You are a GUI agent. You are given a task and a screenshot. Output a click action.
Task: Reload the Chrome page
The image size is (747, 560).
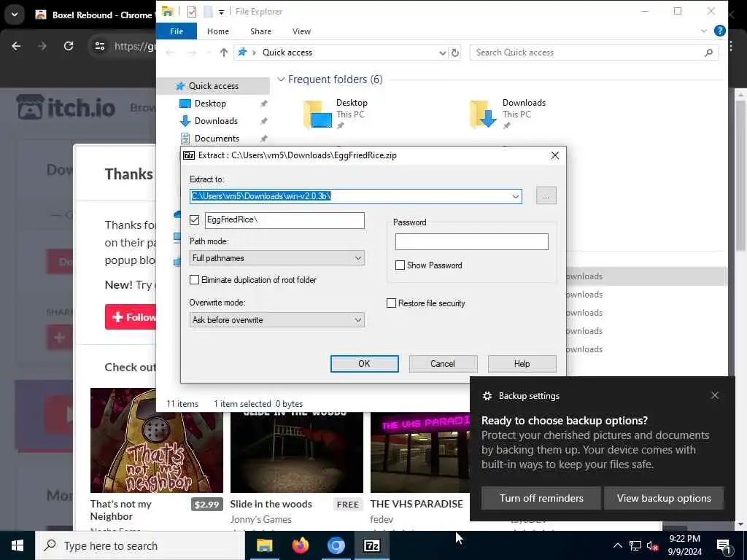point(69,46)
